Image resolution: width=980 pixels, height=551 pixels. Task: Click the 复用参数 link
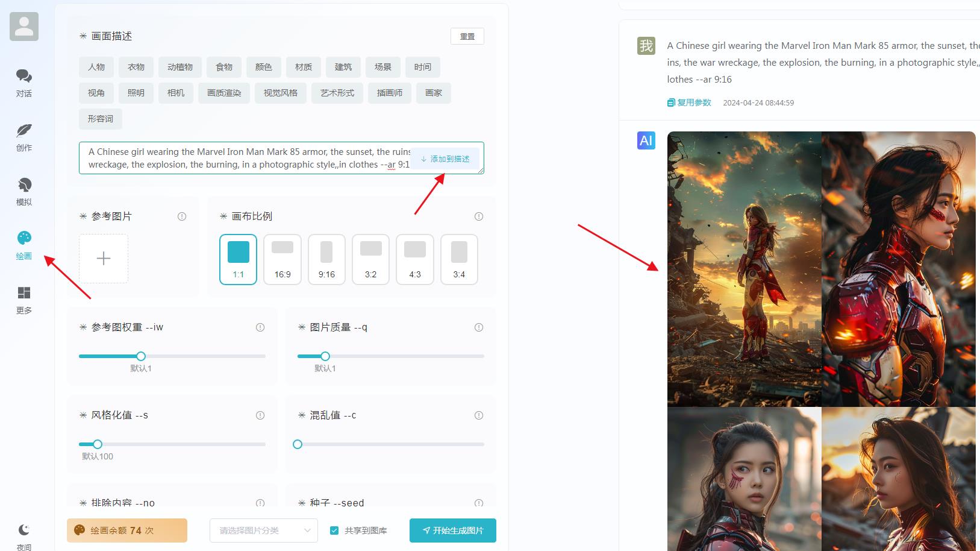point(689,102)
